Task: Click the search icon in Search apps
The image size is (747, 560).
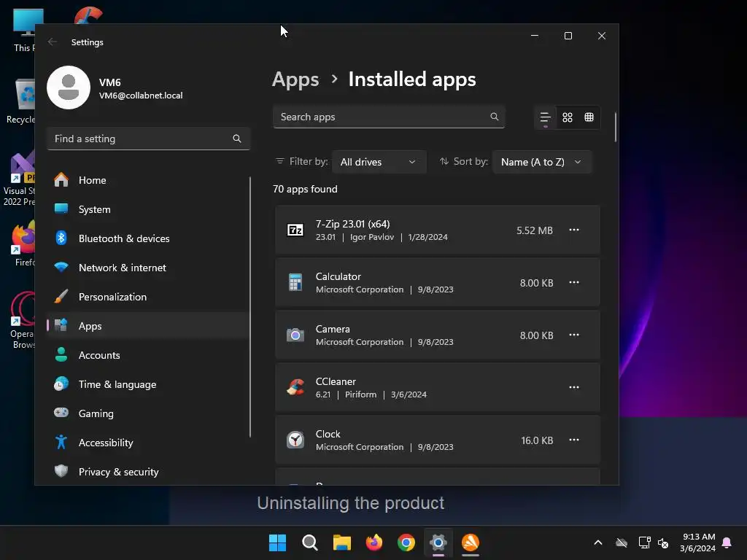Action: (x=495, y=117)
